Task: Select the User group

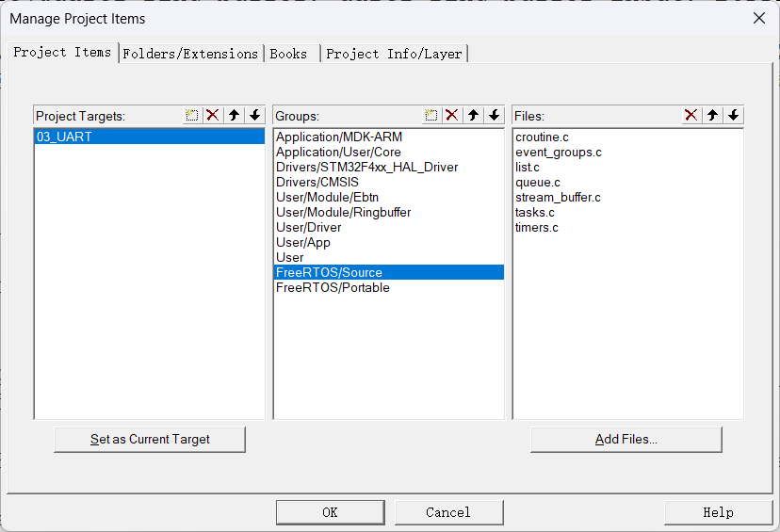Action: (x=389, y=258)
